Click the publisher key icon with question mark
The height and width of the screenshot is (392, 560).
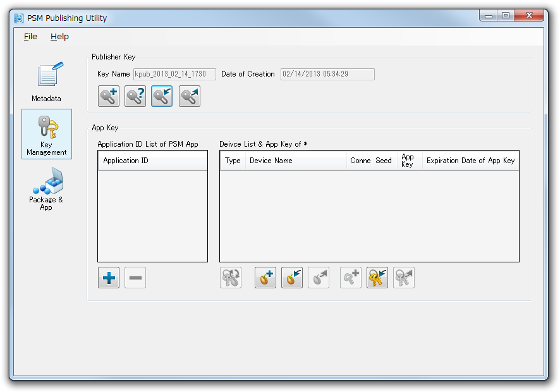coord(135,97)
